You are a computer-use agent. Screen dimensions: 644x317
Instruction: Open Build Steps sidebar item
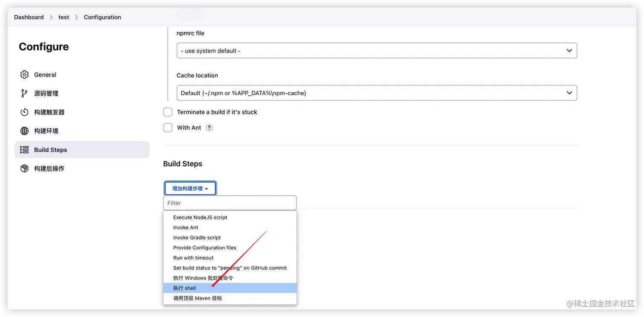click(82, 150)
